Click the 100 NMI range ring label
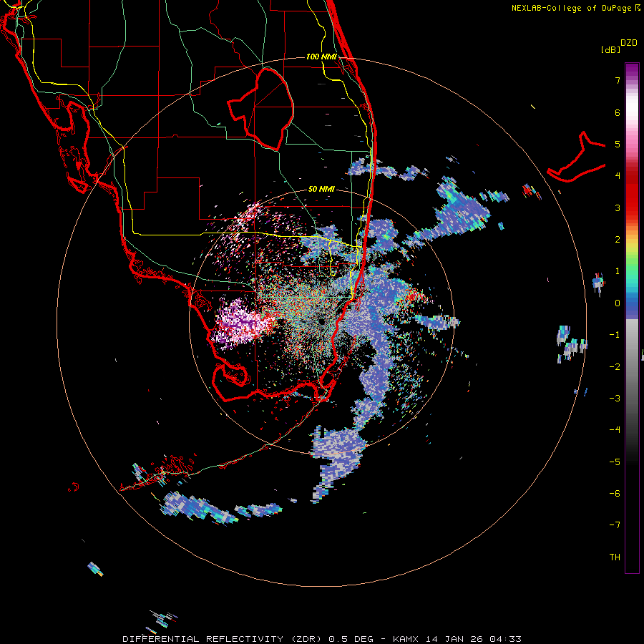Screen dimensions: 644x644 (x=321, y=57)
